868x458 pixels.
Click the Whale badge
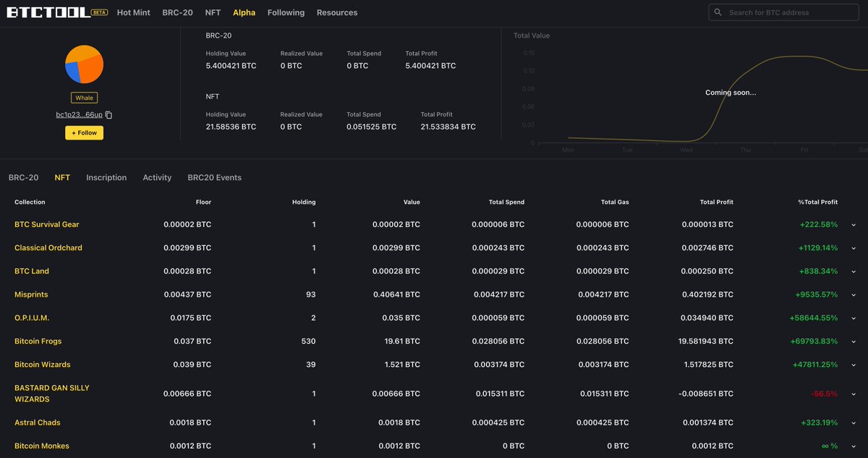(x=84, y=98)
